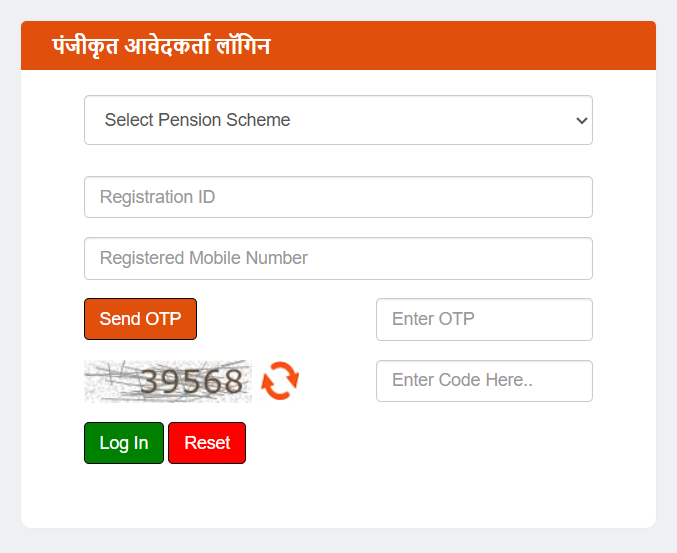Select the Enter OTP text box
Viewport: 677px width, 553px height.
[x=484, y=319]
